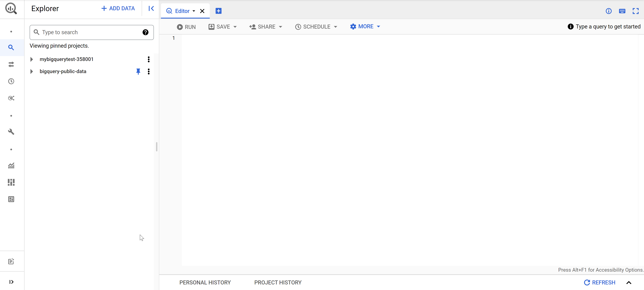This screenshot has height=290, width=644.
Task: Click the keyboard shortcuts icon
Action: (x=622, y=11)
